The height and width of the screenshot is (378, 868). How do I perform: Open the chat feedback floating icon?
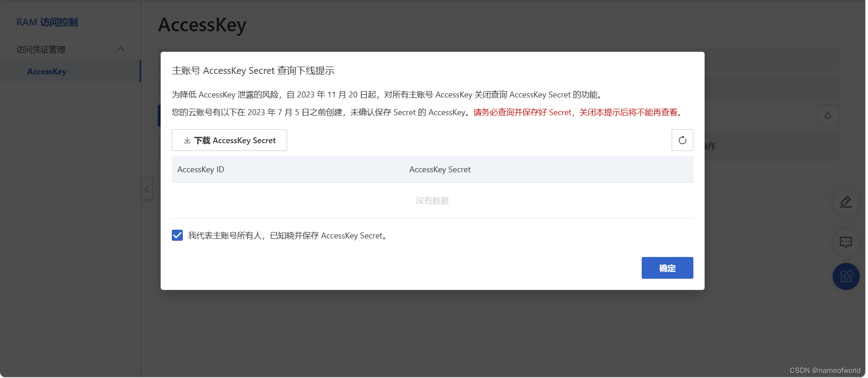846,242
